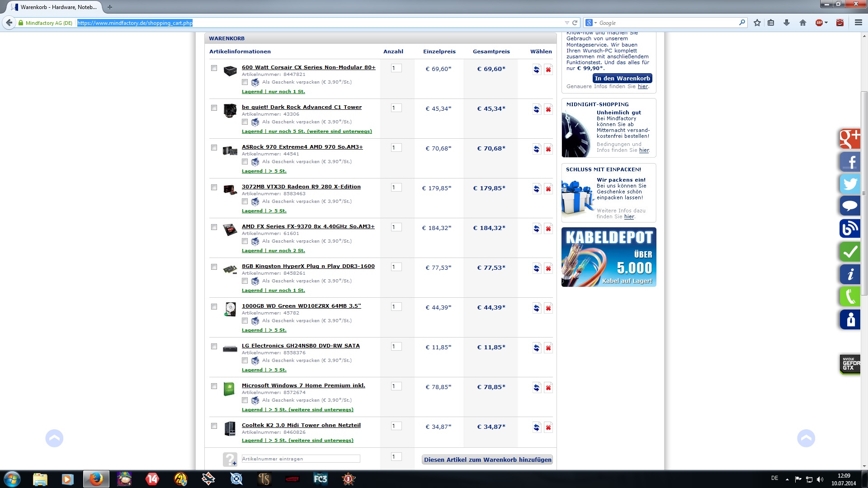Remove WD Green hard drive from cart
Image resolution: width=868 pixels, height=488 pixels.
pos(548,308)
